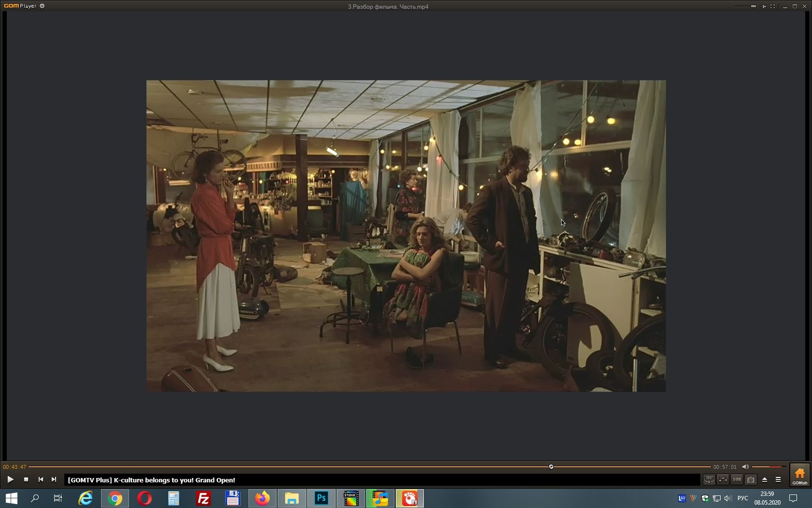Click the GOMTV Plus K-culture ad link
The width and height of the screenshot is (812, 508).
(x=151, y=480)
